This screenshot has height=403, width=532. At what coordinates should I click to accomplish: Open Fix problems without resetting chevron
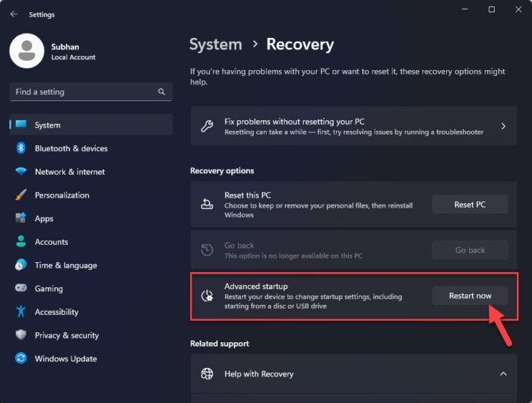coord(503,126)
